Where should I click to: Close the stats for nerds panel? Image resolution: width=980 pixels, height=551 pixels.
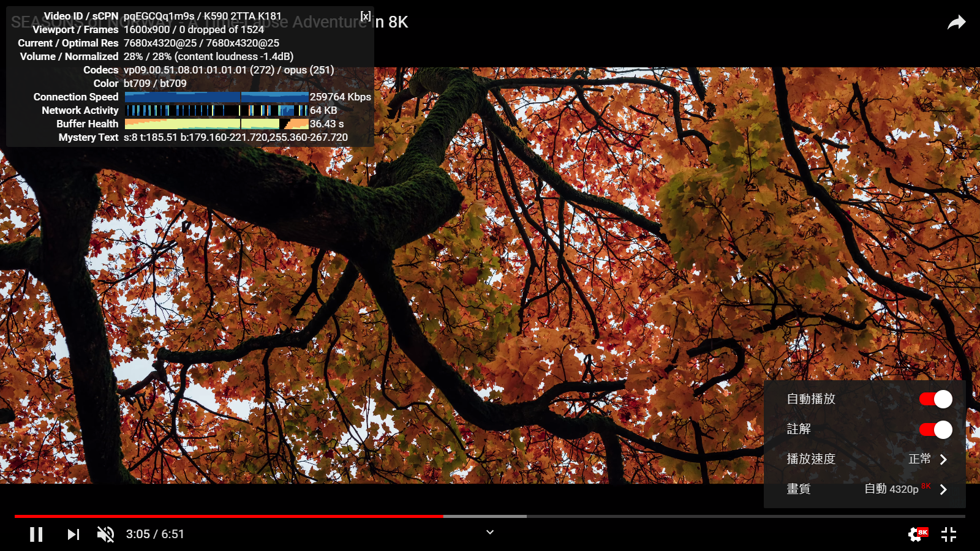(366, 16)
